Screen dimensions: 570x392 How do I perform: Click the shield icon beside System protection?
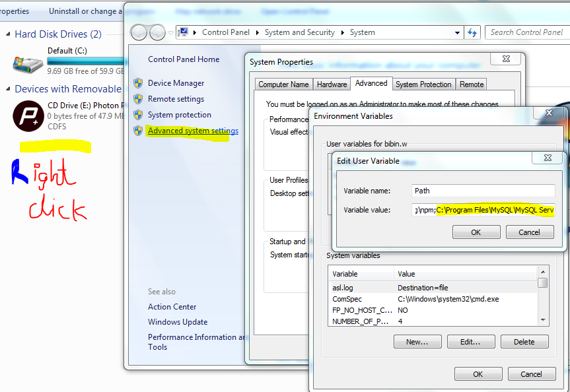click(138, 115)
